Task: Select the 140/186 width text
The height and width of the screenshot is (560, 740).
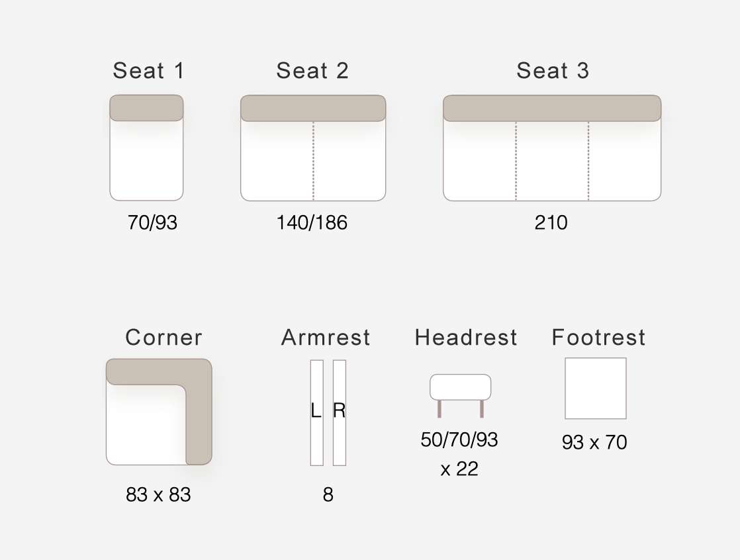Action: 312,222
